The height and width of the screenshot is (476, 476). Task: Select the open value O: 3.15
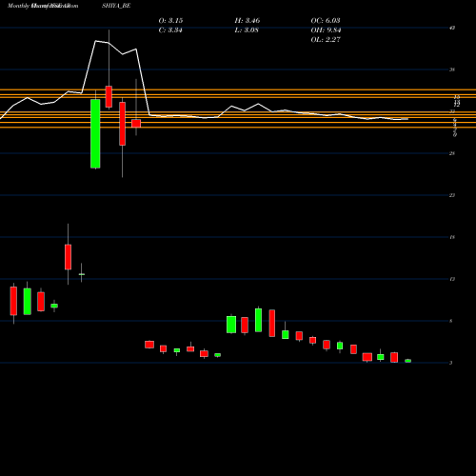click(x=170, y=21)
